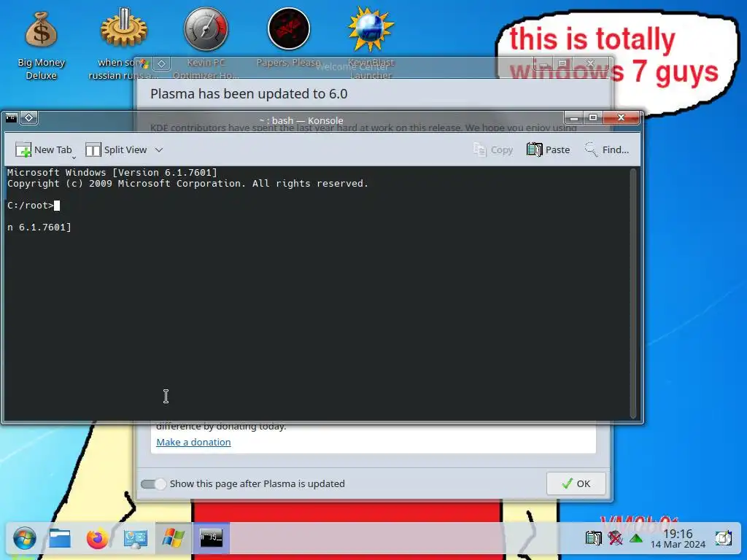Close the Konsole window
Screen dimensions: 747x560
point(621,117)
